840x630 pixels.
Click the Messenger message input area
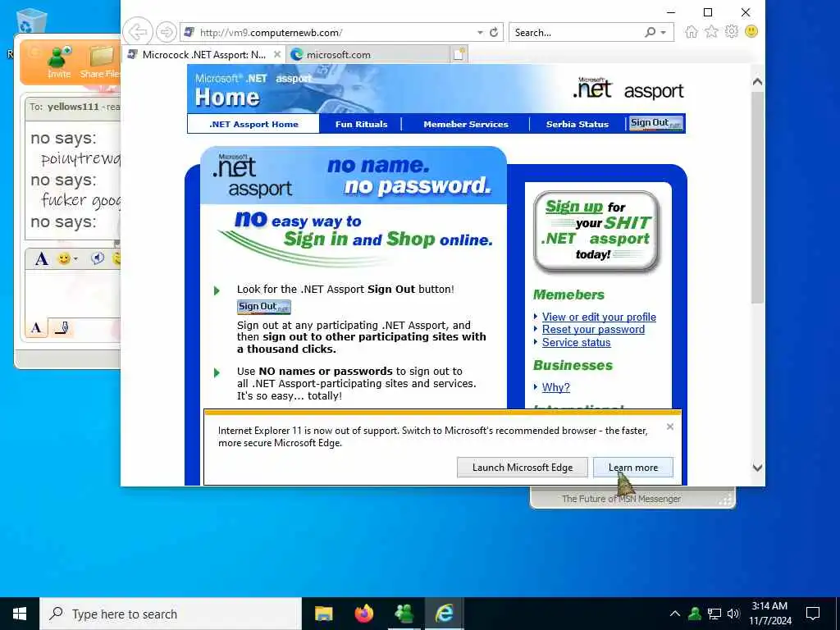click(x=73, y=294)
